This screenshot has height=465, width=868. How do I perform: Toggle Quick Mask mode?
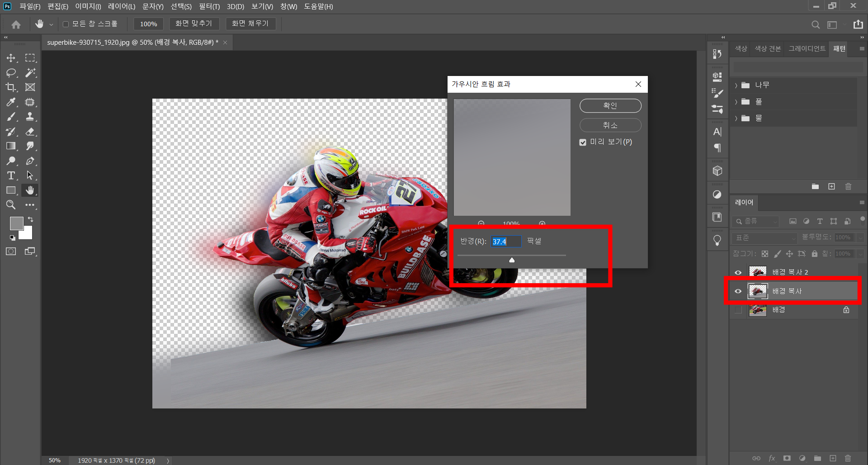[11, 251]
